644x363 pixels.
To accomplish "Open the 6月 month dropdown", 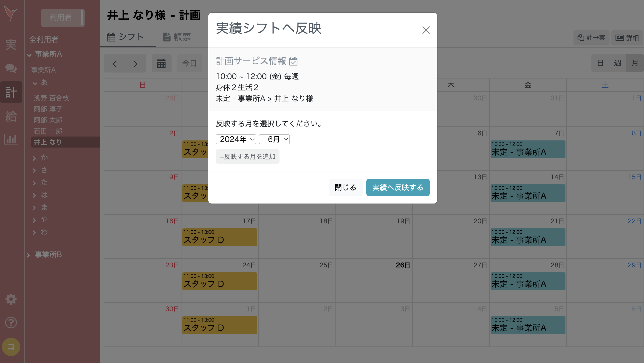I will click(x=274, y=139).
